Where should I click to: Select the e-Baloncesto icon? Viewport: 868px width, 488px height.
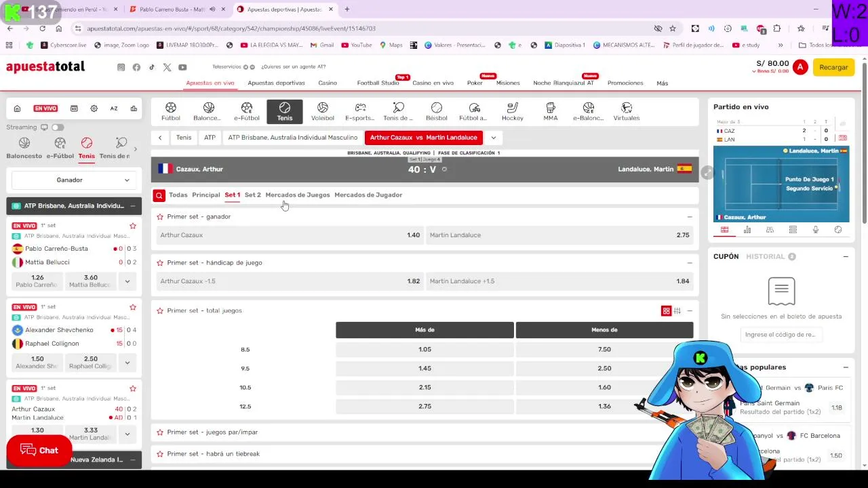(588, 112)
